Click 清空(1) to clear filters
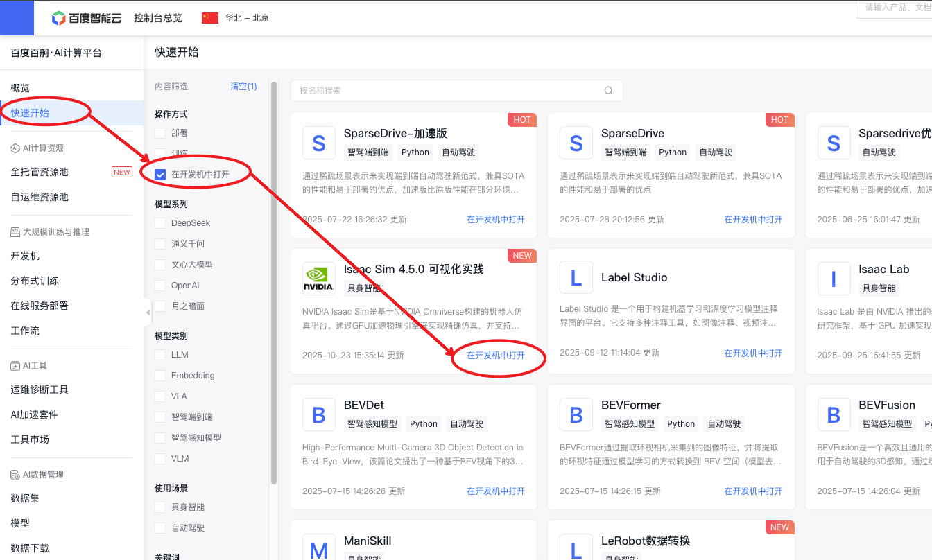This screenshot has width=932, height=560. [243, 87]
